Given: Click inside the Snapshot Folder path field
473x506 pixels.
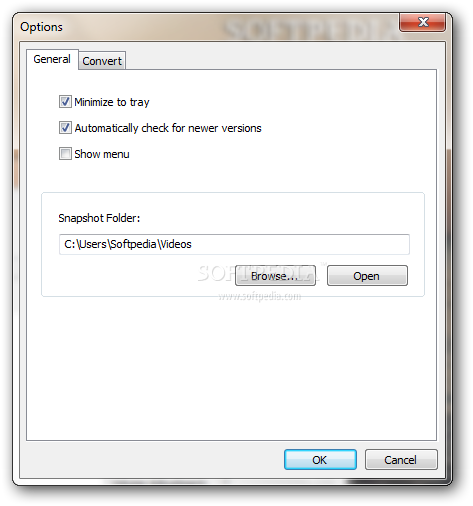Looking at the screenshot, I should 234,244.
